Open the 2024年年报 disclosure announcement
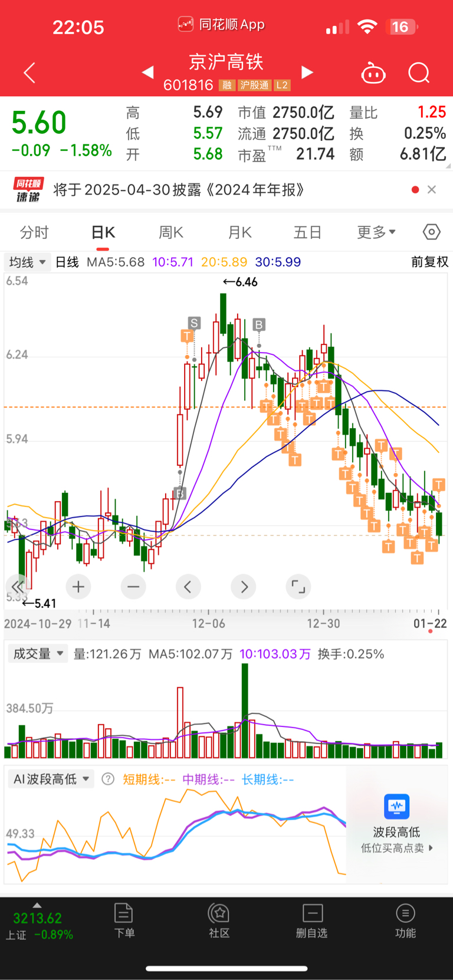Image resolution: width=453 pixels, height=980 pixels. click(x=179, y=189)
